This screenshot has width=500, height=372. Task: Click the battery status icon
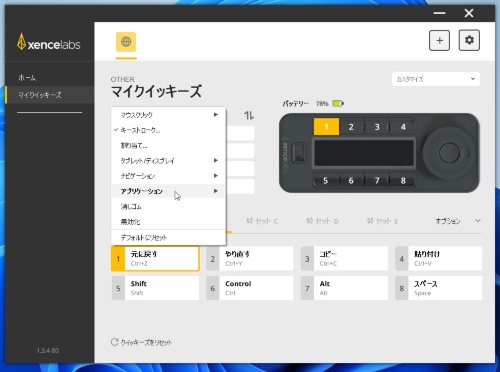pos(338,103)
